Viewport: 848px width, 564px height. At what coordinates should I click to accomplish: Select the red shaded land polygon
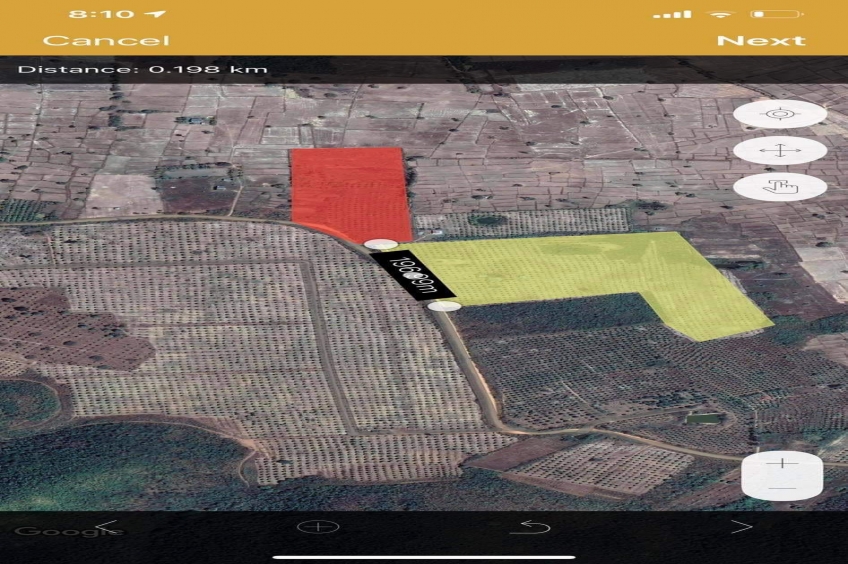point(350,190)
